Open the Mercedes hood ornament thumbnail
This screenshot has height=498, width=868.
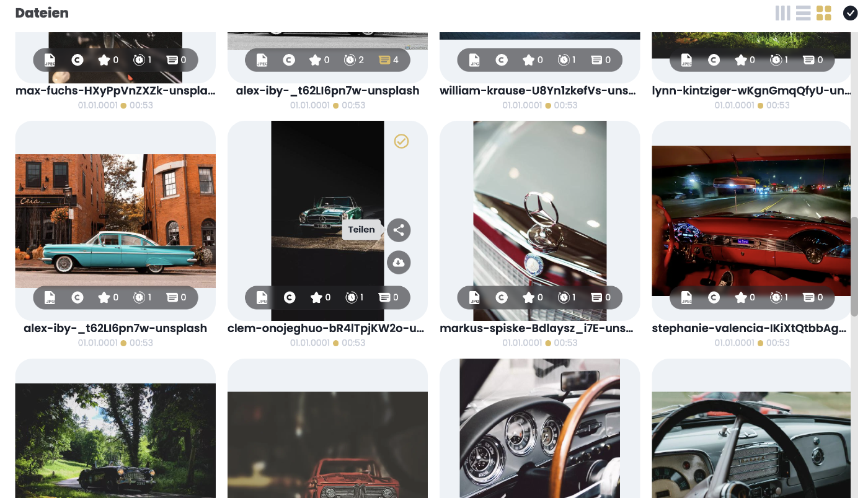(539, 204)
